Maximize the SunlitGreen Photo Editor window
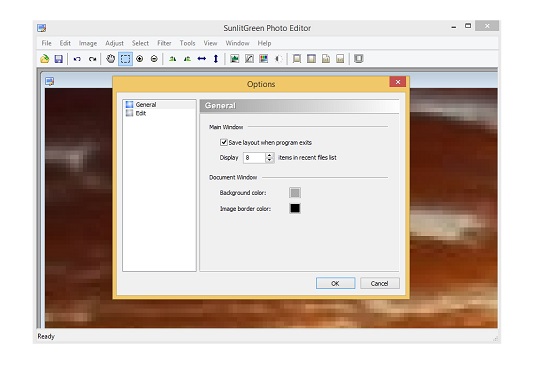This screenshot has width=550, height=370. pos(468,26)
